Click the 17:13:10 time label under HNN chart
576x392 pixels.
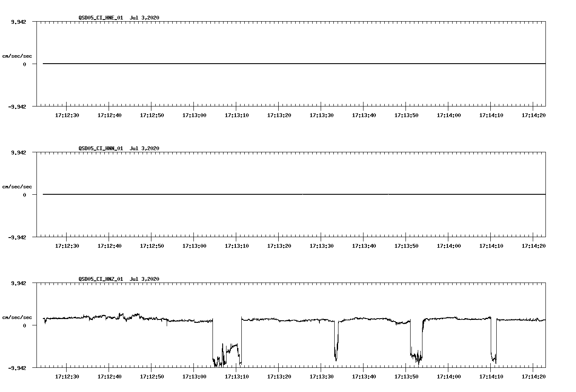pyautogui.click(x=237, y=246)
